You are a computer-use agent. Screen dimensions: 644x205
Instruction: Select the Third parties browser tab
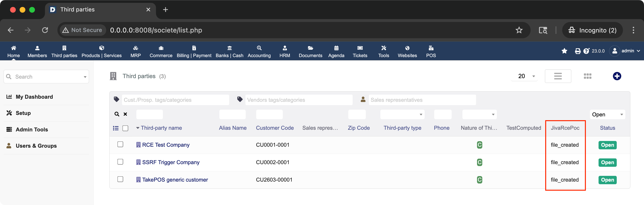100,10
